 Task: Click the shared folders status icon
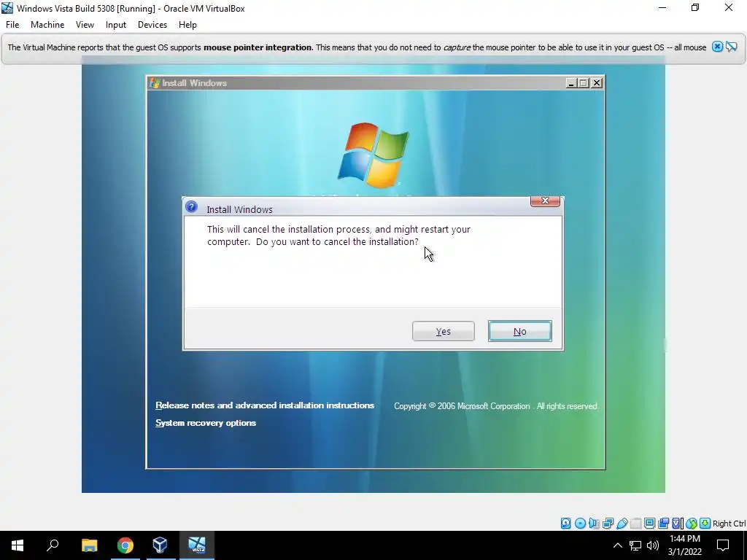pos(636,524)
